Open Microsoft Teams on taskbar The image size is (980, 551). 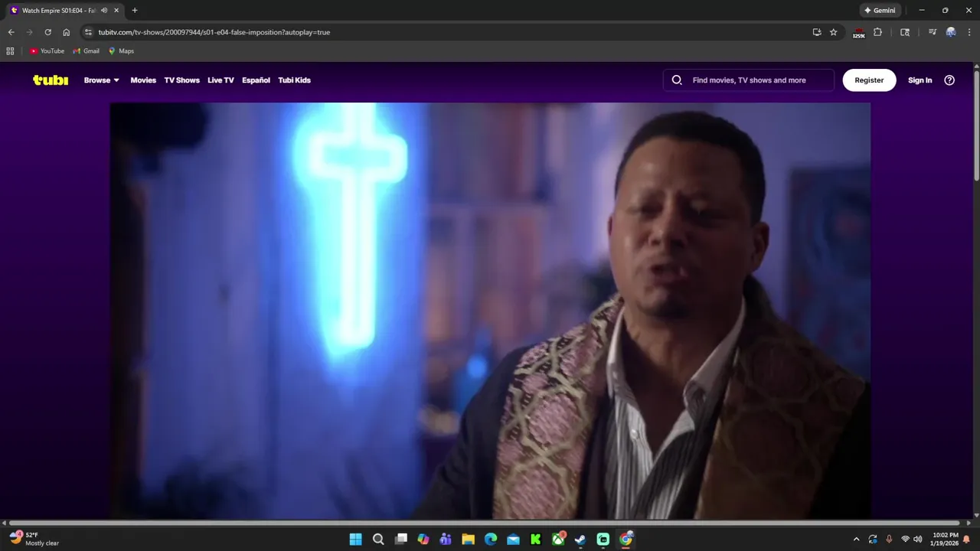(x=446, y=540)
